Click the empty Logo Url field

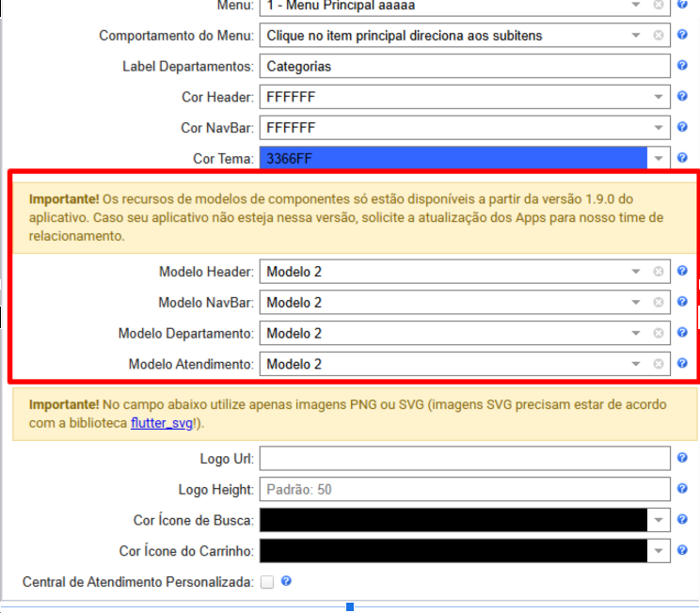[x=465, y=458]
